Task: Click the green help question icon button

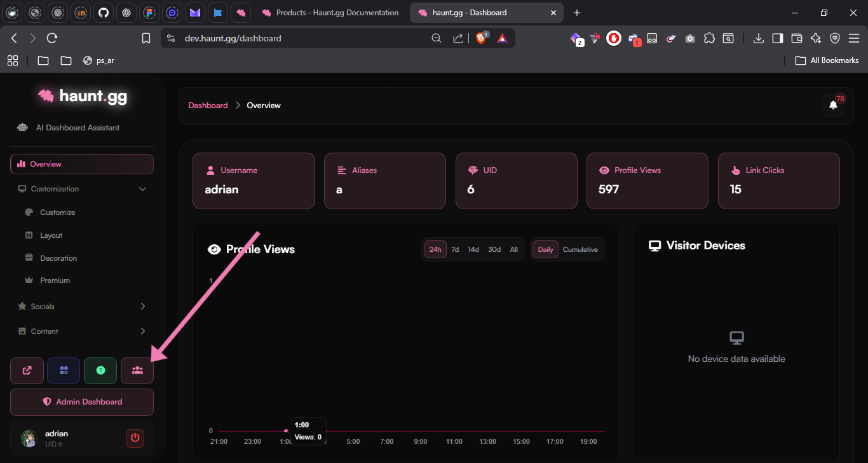Action: coord(100,371)
